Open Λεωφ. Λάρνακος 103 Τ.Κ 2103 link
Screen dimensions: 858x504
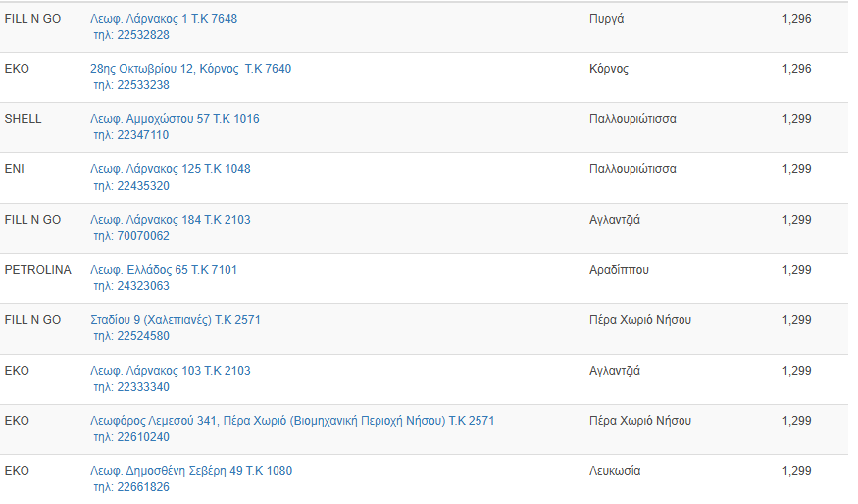tap(171, 371)
